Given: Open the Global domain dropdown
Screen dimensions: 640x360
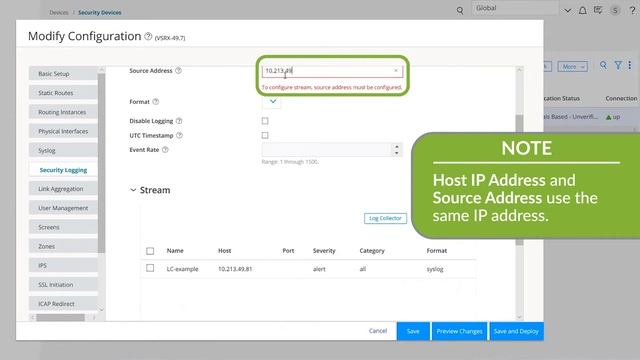Looking at the screenshot, I should [567, 11].
